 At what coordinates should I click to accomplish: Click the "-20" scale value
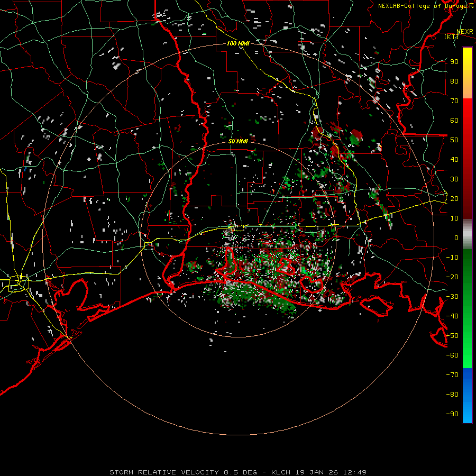point(452,277)
